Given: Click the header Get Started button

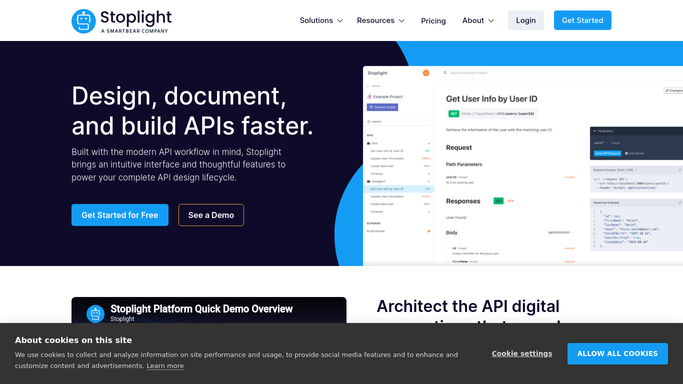Looking at the screenshot, I should point(582,20).
